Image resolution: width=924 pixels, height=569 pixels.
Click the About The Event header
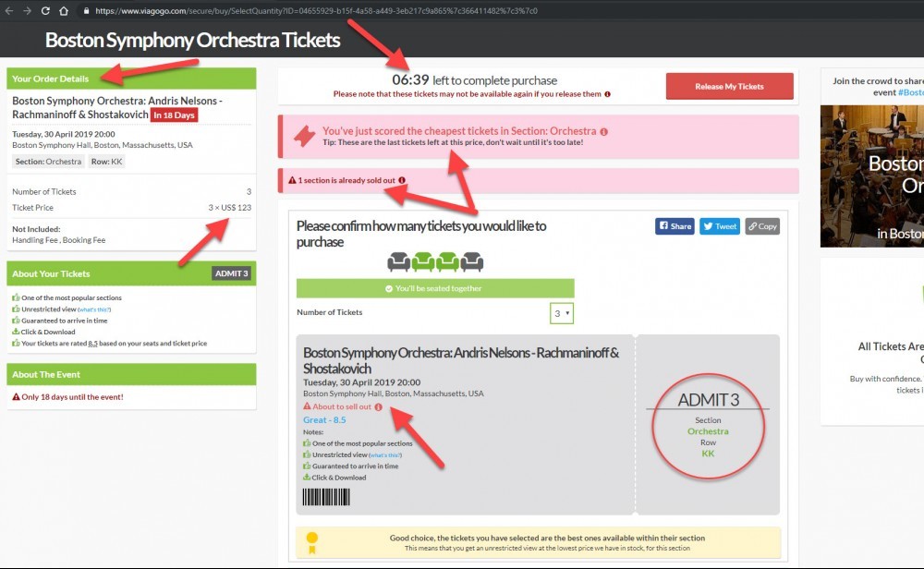[131, 374]
